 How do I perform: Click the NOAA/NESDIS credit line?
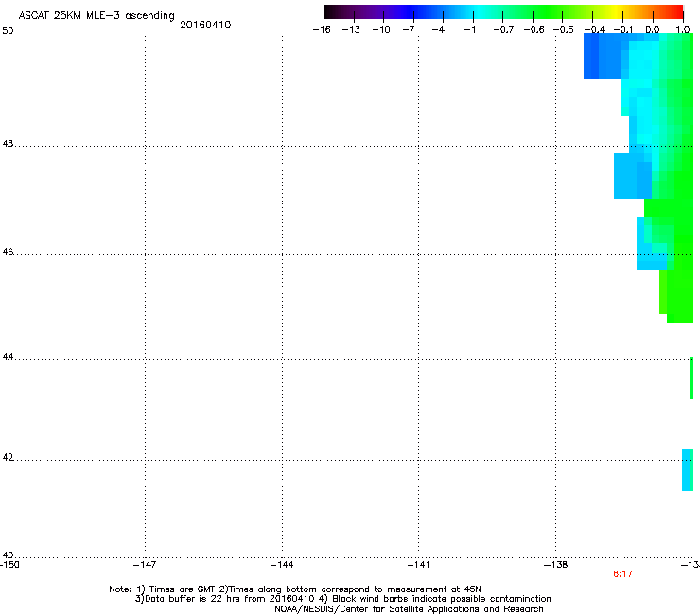(x=409, y=609)
